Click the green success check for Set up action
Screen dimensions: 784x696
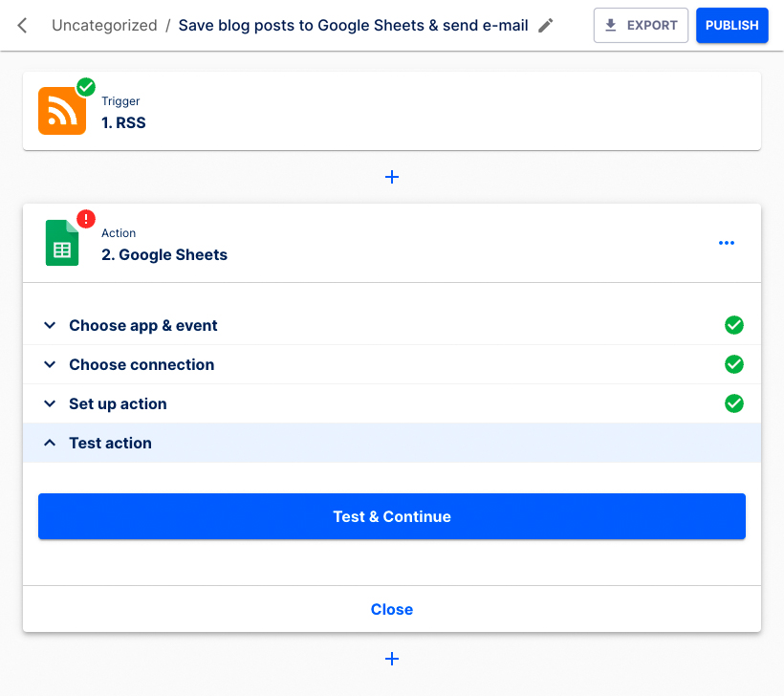(x=734, y=403)
